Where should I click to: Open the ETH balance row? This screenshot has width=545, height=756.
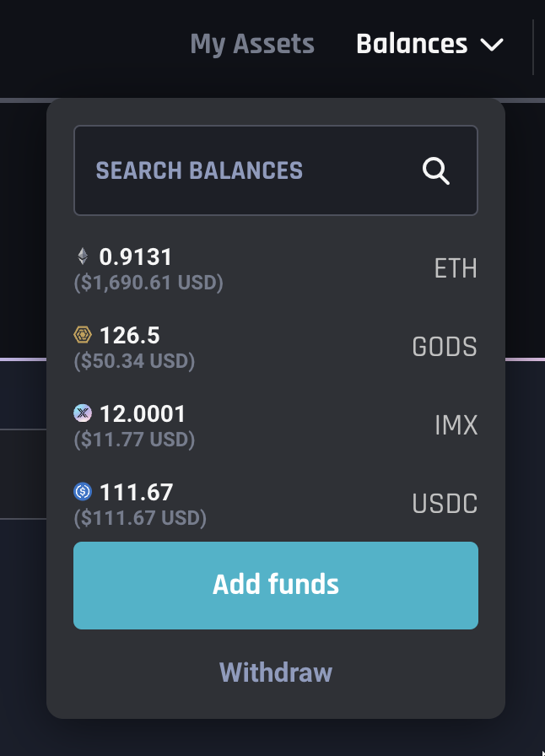tap(275, 267)
